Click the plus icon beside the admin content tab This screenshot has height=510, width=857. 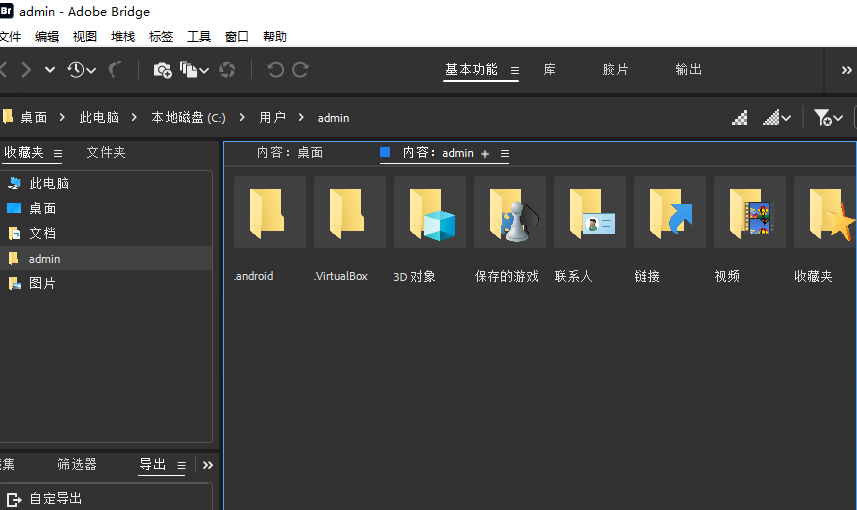485,154
